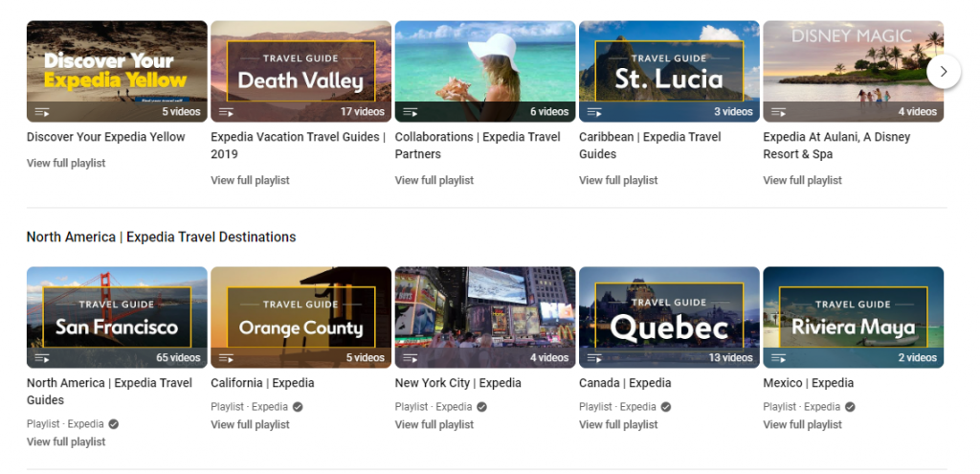Click verified badge under Mexico playlist
Screen dimensions: 980x474
pos(850,407)
